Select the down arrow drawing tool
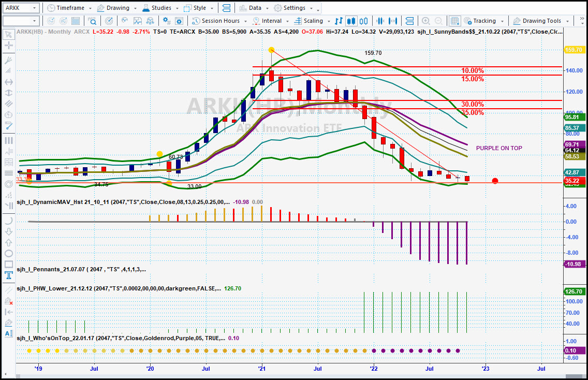This screenshot has width=588, height=380. pos(9,231)
